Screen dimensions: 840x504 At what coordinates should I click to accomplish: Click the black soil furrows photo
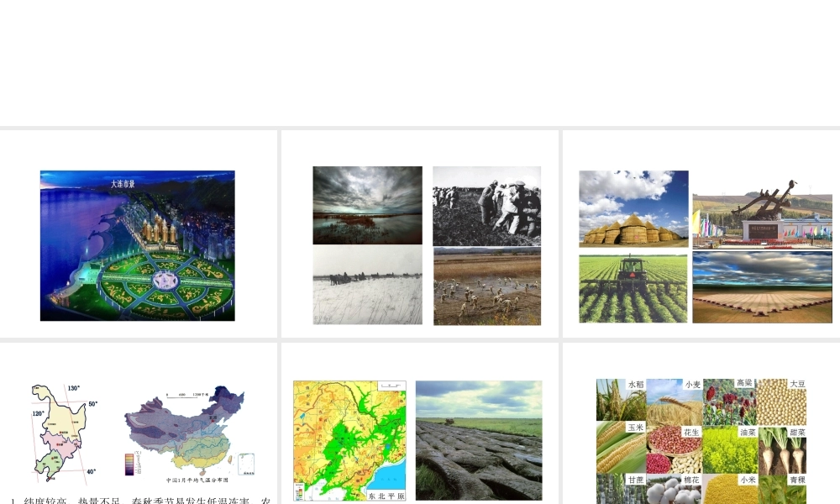tap(479, 440)
